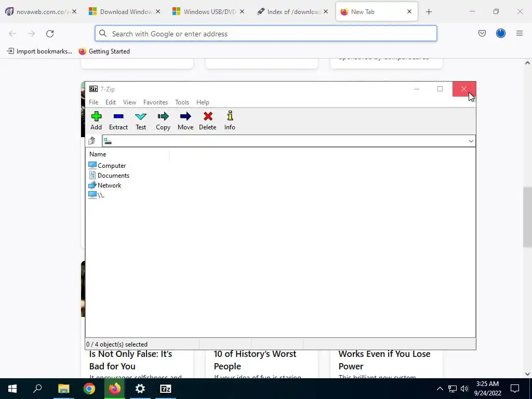The image size is (532, 399).
Task: Click the Firefox back arrow
Action: [x=12, y=34]
